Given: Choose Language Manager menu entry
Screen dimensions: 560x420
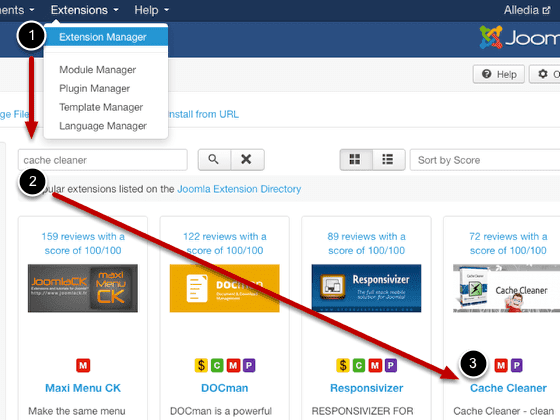Looking at the screenshot, I should 103,126.
